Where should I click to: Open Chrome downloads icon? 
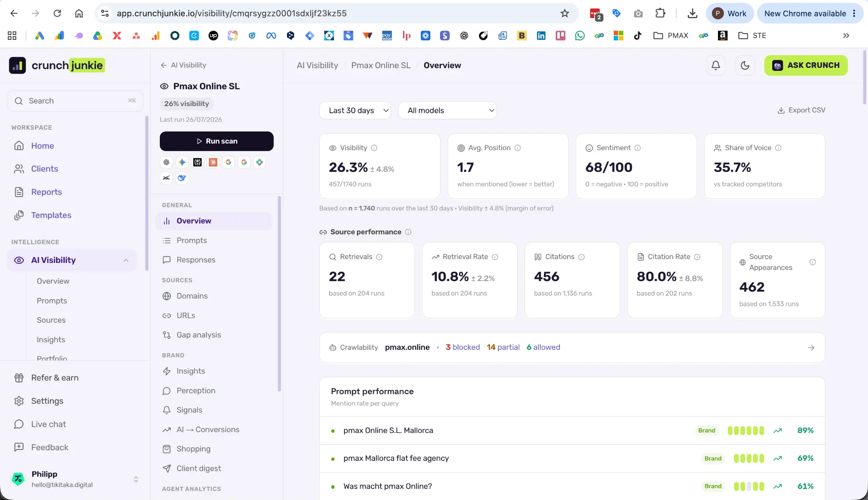point(692,14)
